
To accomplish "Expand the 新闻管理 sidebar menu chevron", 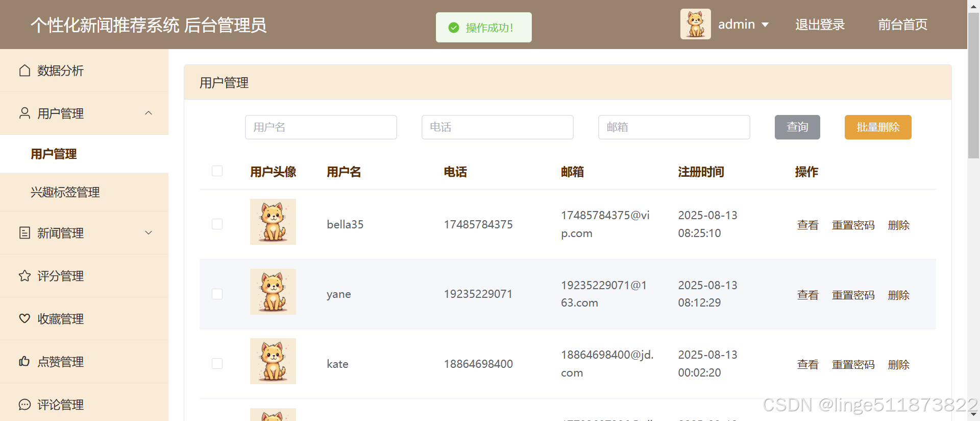I will 149,232.
